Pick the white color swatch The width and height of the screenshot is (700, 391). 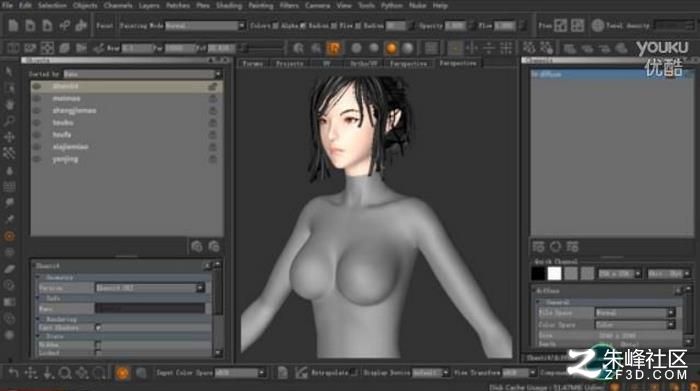coord(554,273)
